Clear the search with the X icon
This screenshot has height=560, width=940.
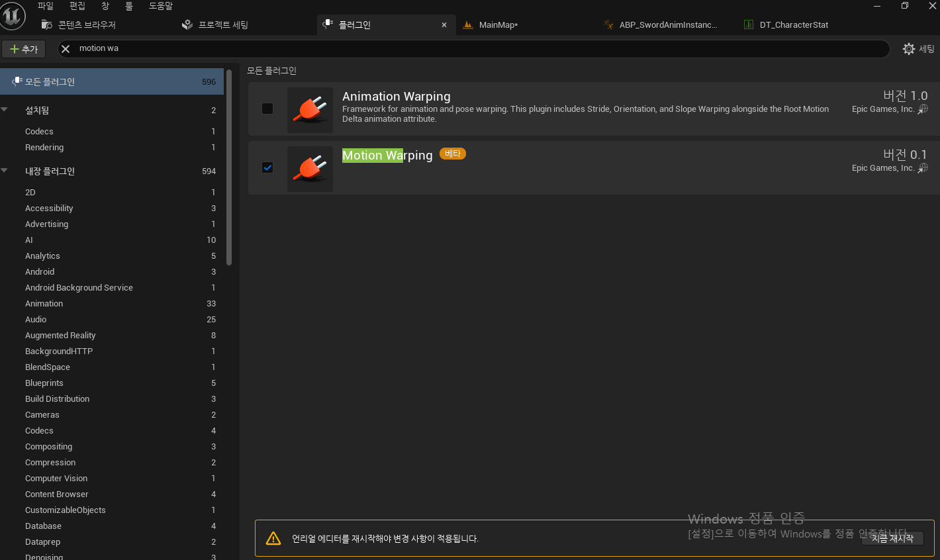click(x=66, y=48)
